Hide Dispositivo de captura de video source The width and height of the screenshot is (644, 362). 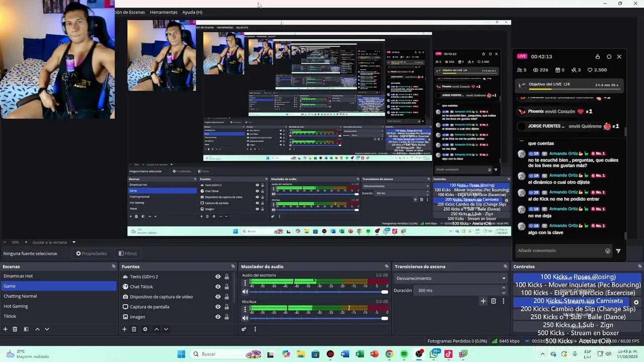(x=218, y=297)
